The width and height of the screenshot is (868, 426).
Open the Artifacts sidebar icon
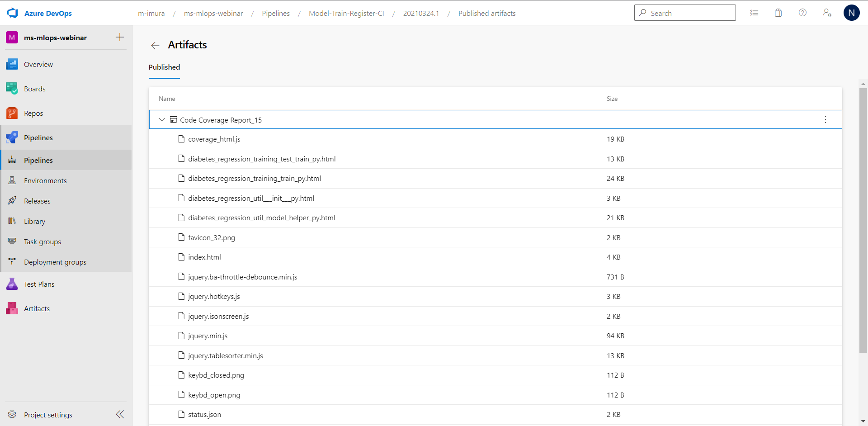(x=12, y=308)
